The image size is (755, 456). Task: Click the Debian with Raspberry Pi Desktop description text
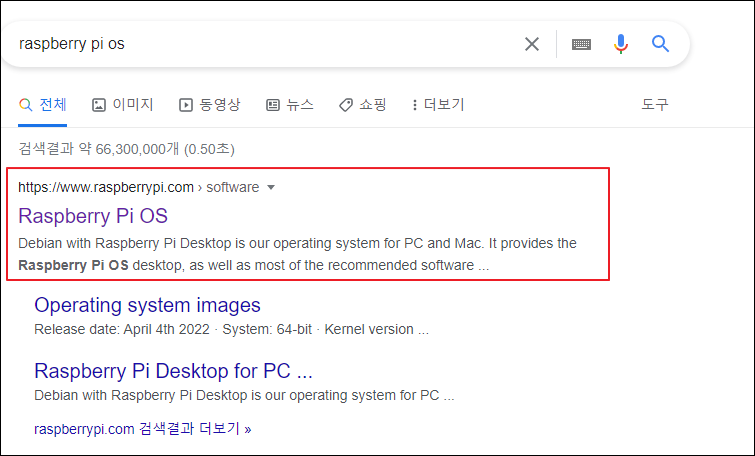click(297, 254)
